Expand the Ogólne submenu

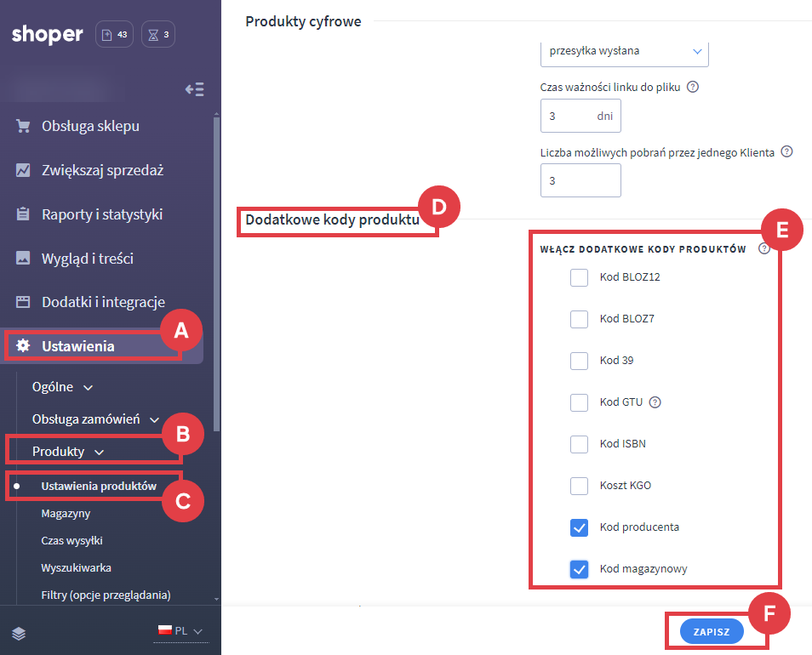click(63, 387)
